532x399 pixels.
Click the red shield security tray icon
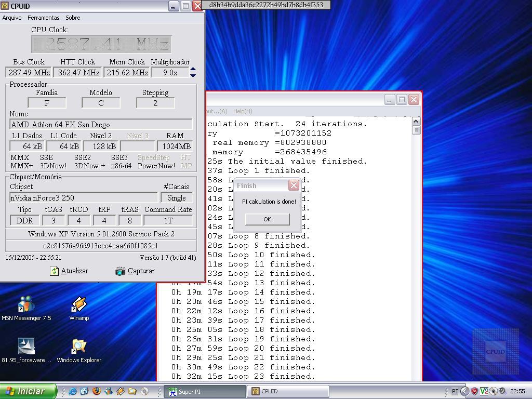474,391
